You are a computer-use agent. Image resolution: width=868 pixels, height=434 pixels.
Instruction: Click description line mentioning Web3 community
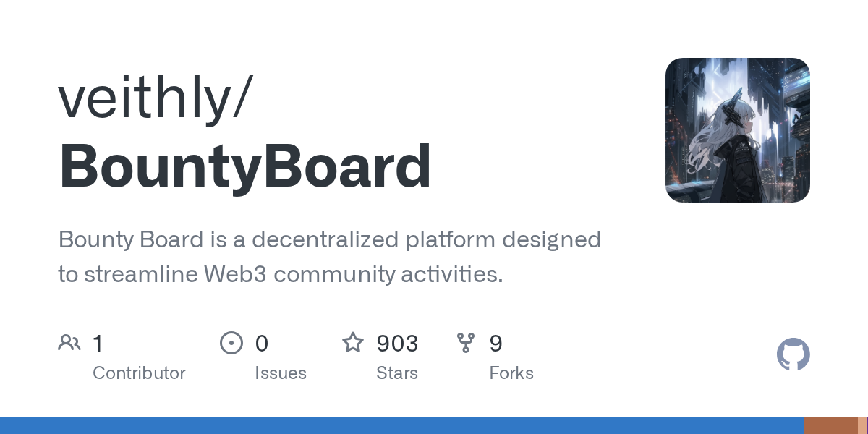click(280, 274)
